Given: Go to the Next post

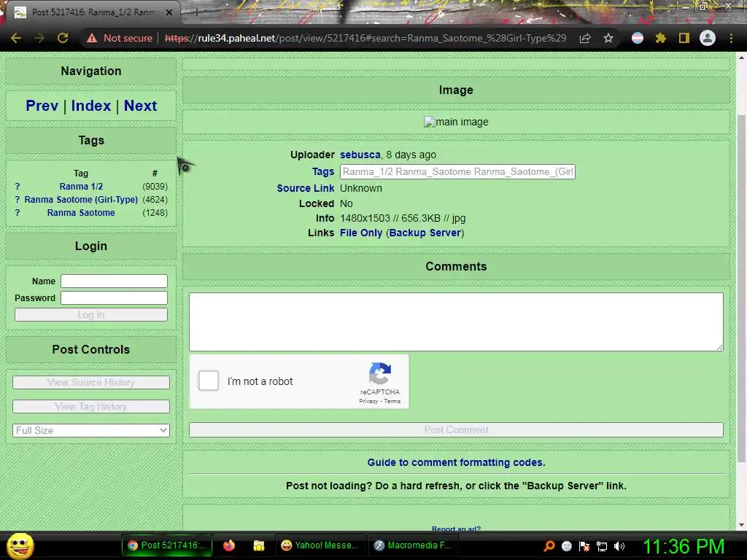Looking at the screenshot, I should (140, 106).
